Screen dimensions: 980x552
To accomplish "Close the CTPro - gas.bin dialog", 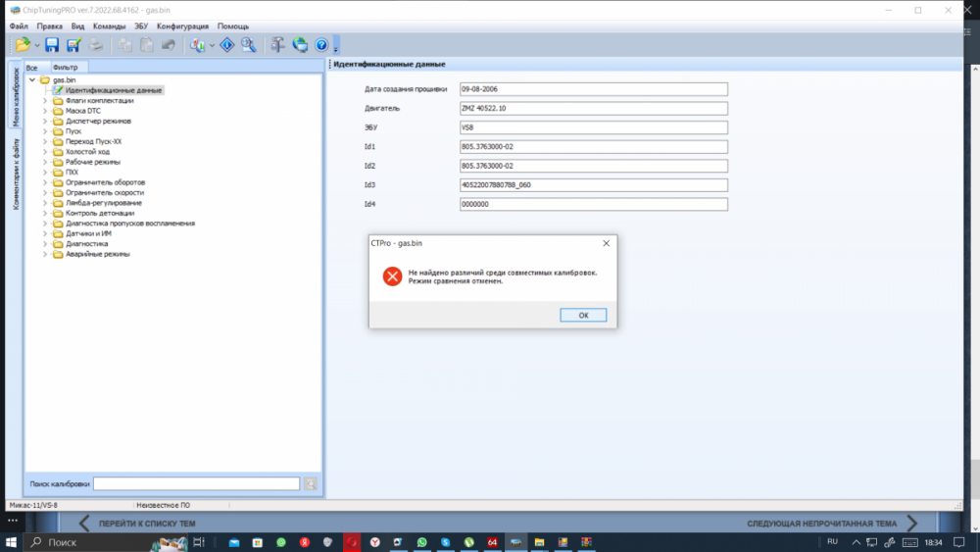I will tap(607, 243).
